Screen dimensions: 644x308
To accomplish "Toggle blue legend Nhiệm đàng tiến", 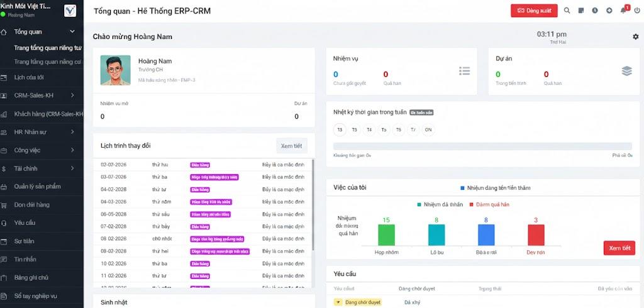I will [x=496, y=188].
